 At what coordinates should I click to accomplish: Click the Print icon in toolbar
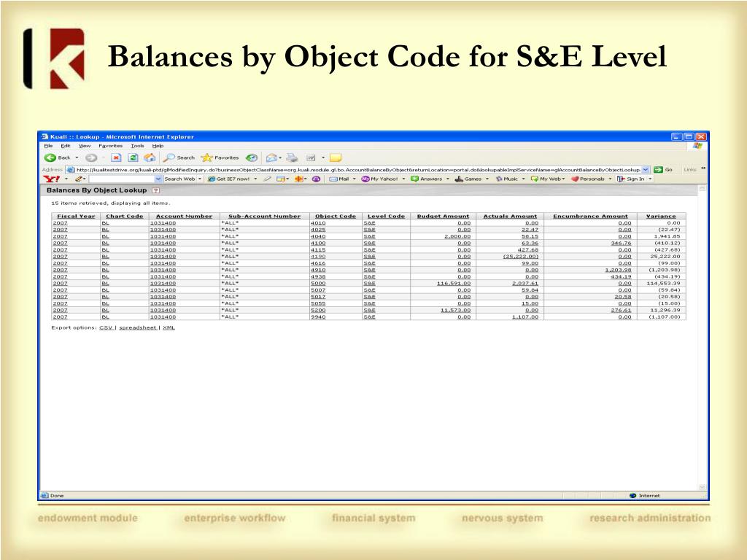(x=292, y=157)
